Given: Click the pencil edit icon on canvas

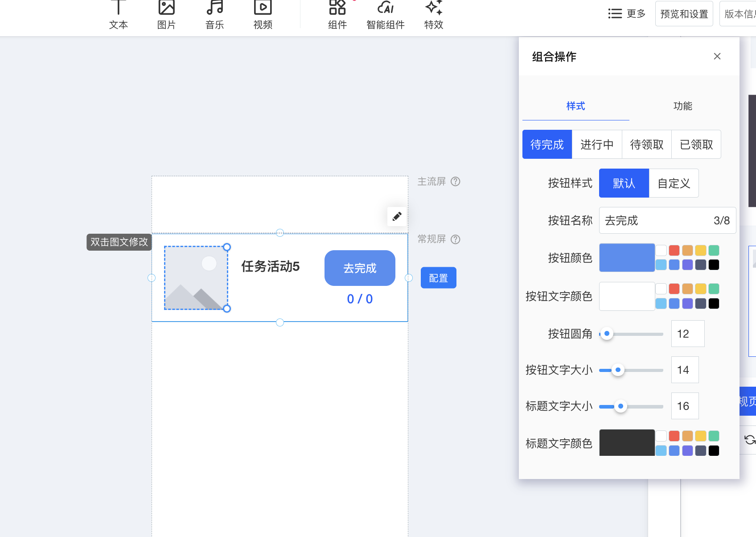Looking at the screenshot, I should (397, 217).
